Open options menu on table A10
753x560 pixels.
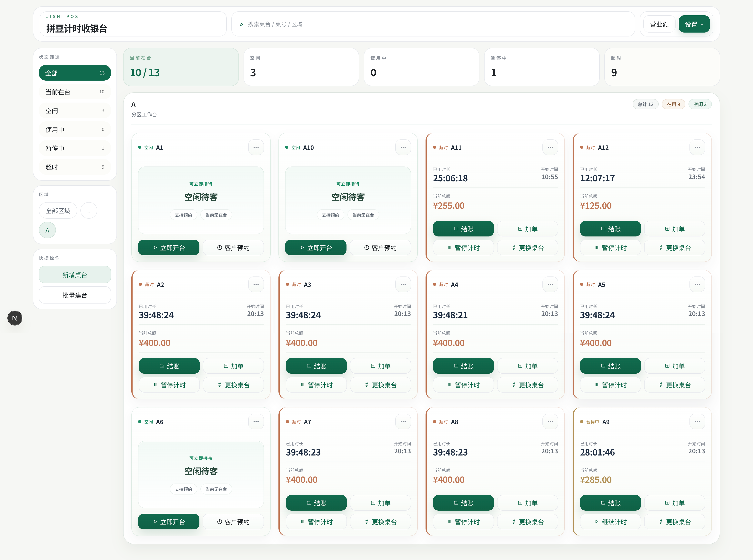tap(403, 147)
